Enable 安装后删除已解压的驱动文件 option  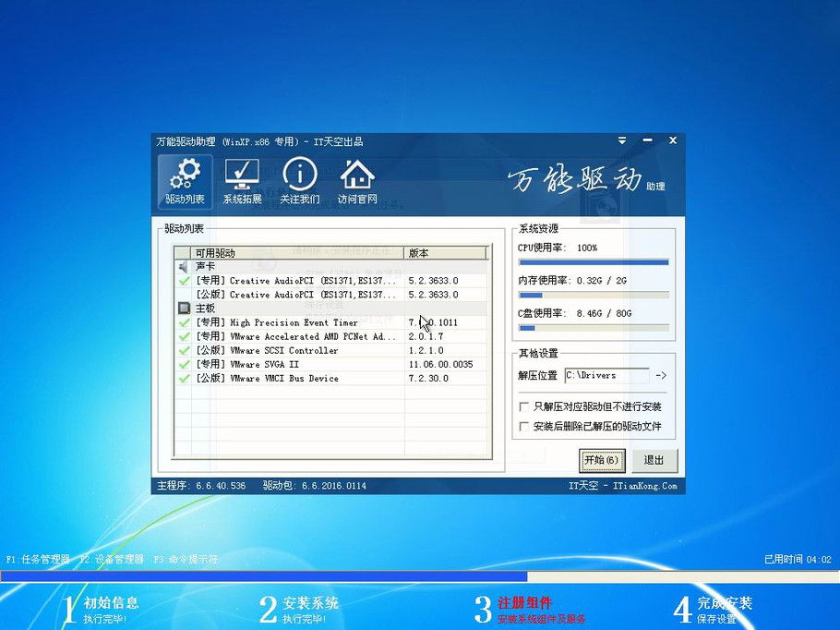(x=524, y=427)
